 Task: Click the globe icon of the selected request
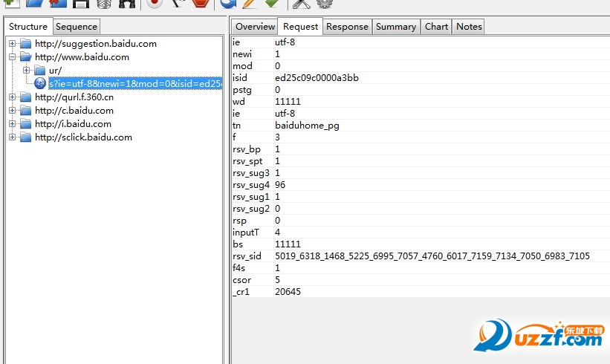[39, 83]
